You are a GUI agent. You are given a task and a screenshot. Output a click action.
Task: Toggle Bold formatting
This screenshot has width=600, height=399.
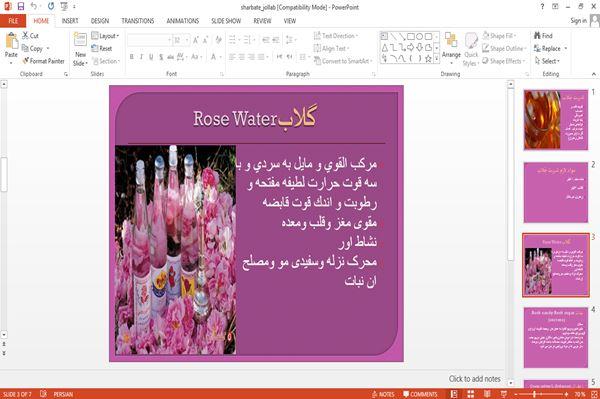click(x=131, y=57)
